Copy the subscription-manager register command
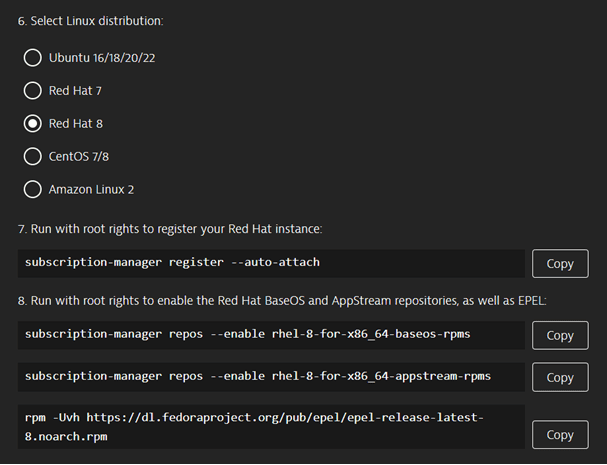The width and height of the screenshot is (607, 465). pos(560,264)
